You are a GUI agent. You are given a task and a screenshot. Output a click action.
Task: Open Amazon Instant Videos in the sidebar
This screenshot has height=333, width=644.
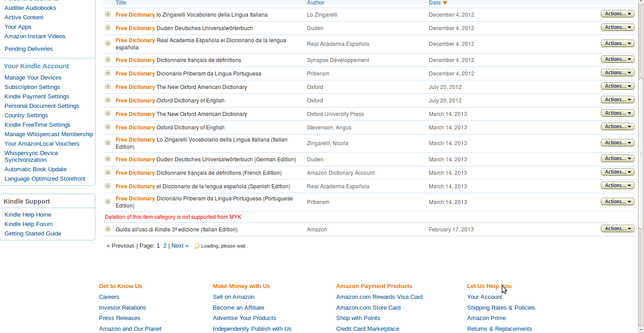[35, 36]
